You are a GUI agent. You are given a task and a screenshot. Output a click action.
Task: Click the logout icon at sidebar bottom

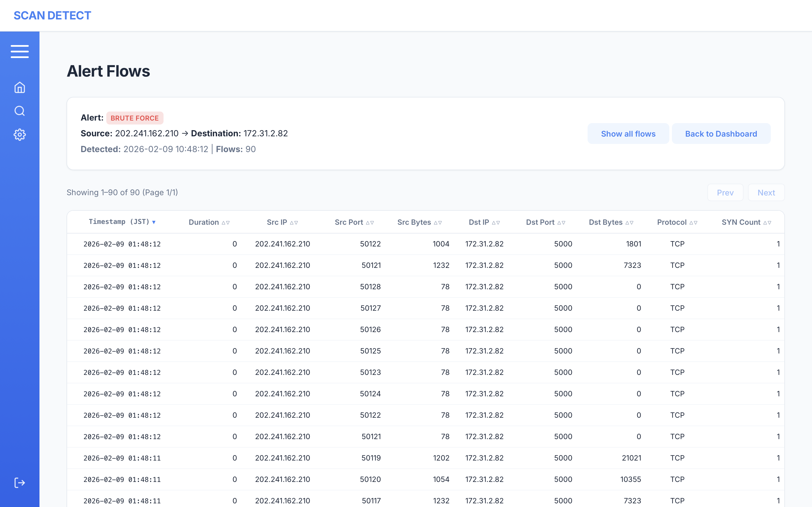point(19,483)
